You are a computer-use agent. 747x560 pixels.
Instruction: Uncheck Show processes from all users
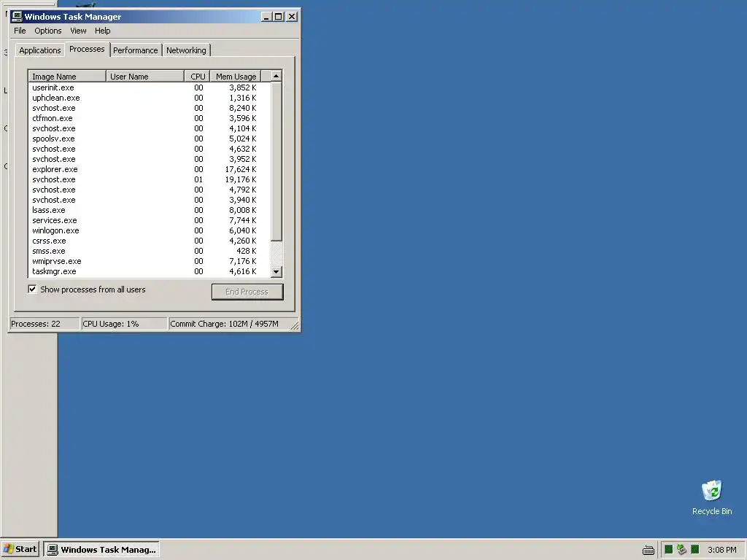[x=32, y=289]
